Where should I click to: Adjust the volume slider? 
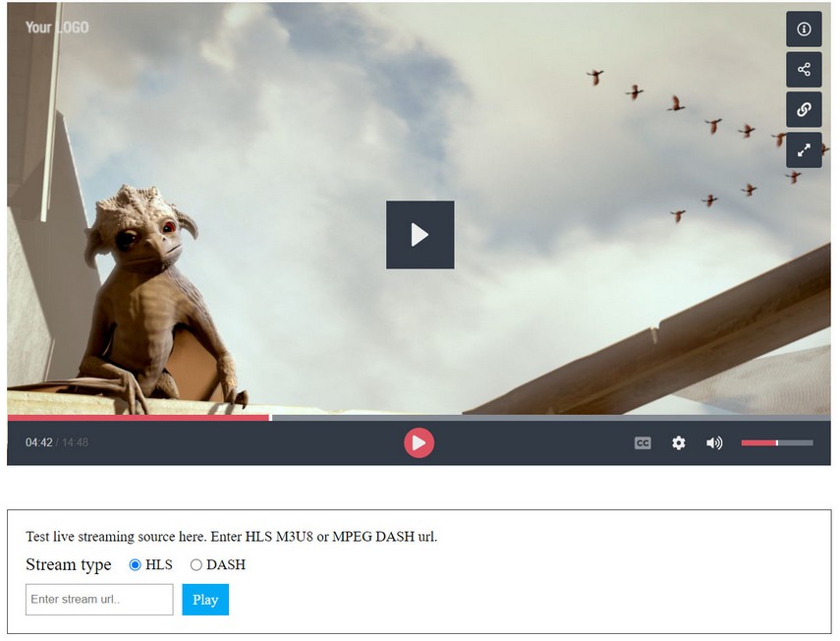point(777,442)
